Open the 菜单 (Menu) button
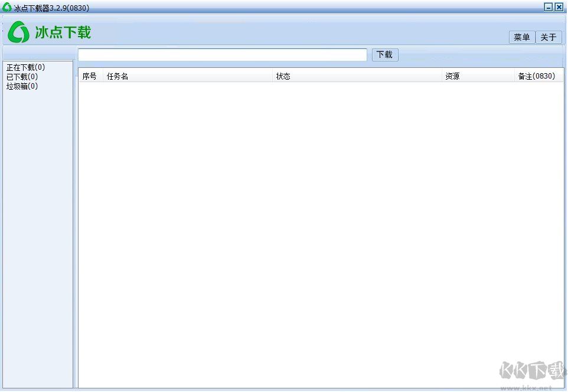 (x=521, y=37)
